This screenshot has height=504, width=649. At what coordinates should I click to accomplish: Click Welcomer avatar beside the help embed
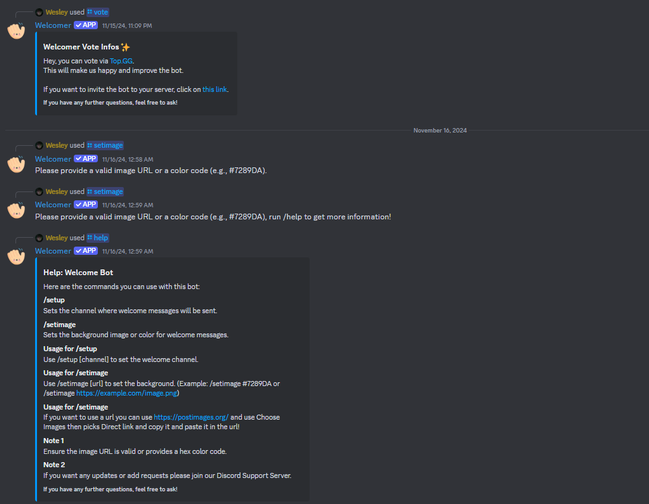(x=17, y=257)
